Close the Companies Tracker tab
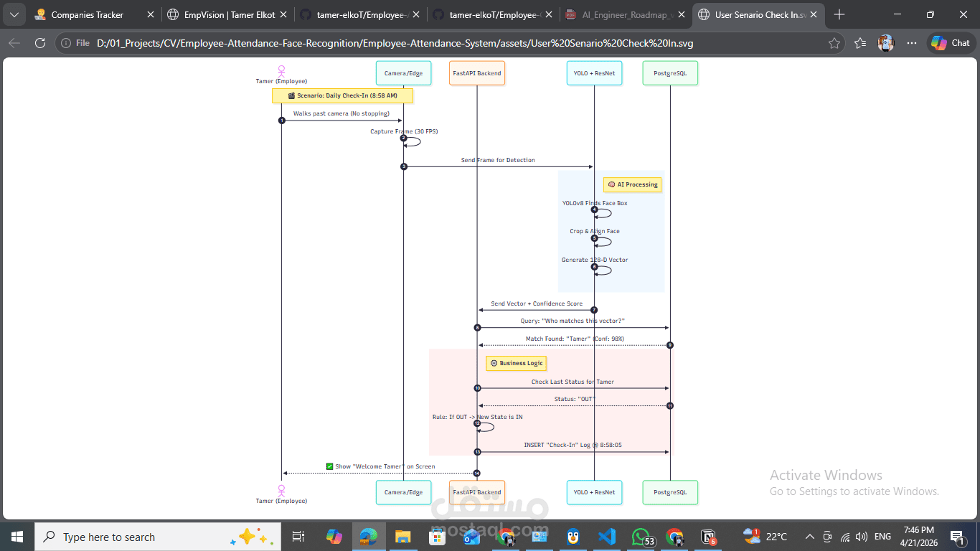 click(x=150, y=14)
